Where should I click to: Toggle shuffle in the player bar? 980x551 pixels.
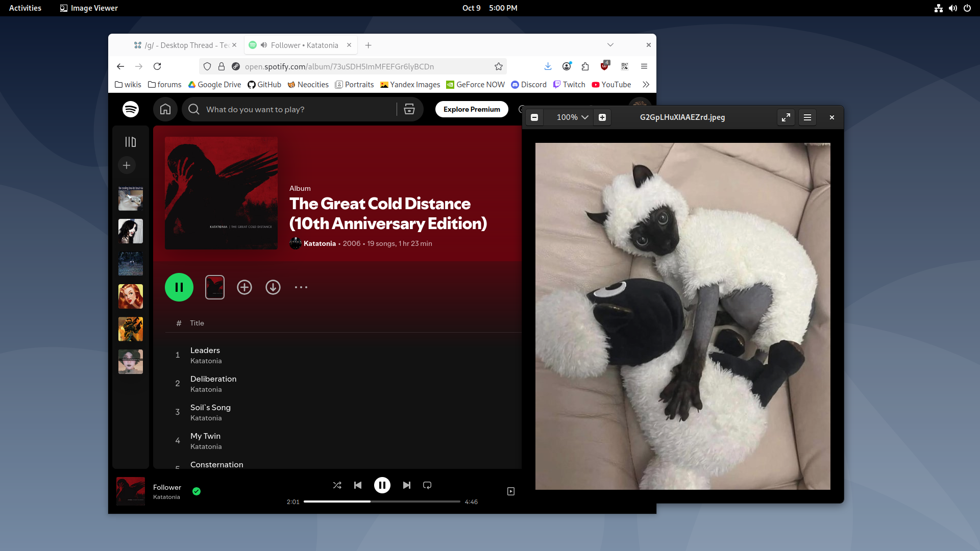coord(337,485)
